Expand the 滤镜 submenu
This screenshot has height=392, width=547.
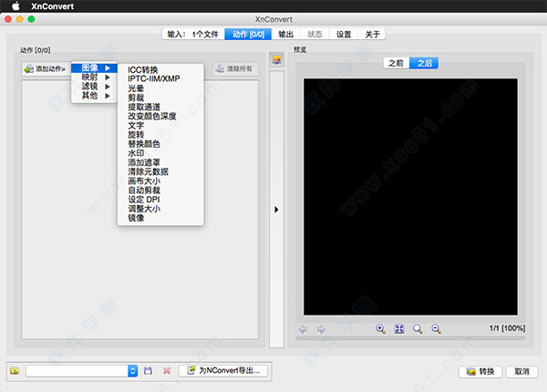(x=95, y=86)
